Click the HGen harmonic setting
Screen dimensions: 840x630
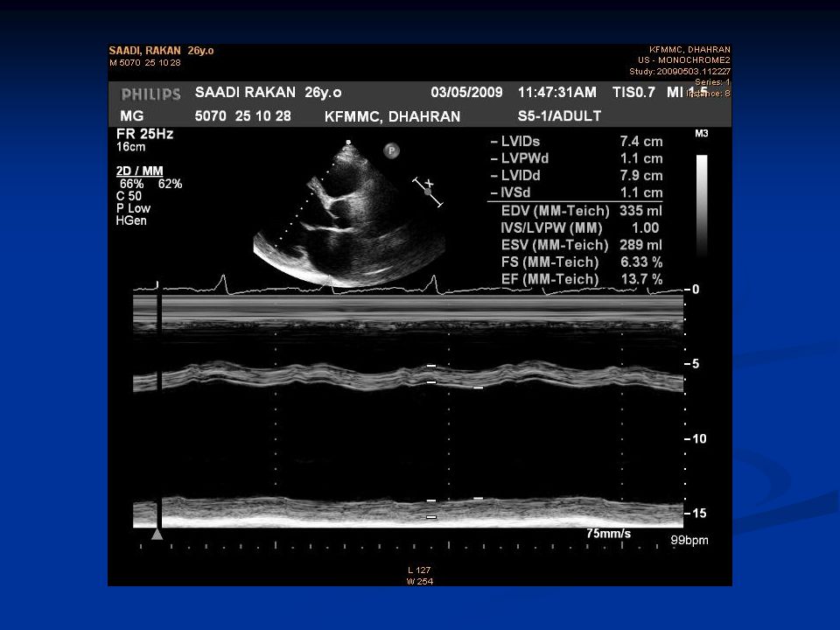pyautogui.click(x=131, y=220)
